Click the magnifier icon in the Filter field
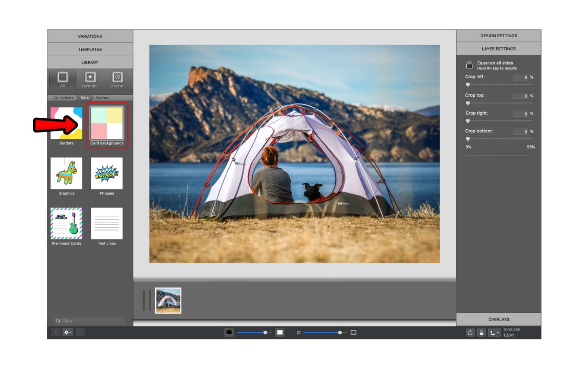 click(57, 320)
